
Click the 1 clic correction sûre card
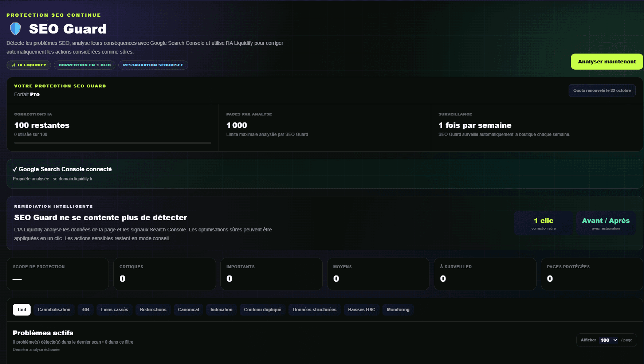coord(543,223)
